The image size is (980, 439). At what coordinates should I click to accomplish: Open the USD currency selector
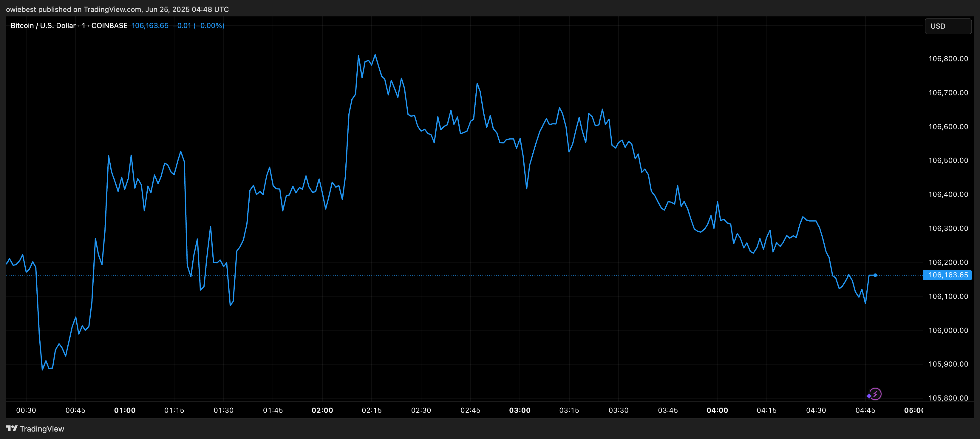pos(948,26)
